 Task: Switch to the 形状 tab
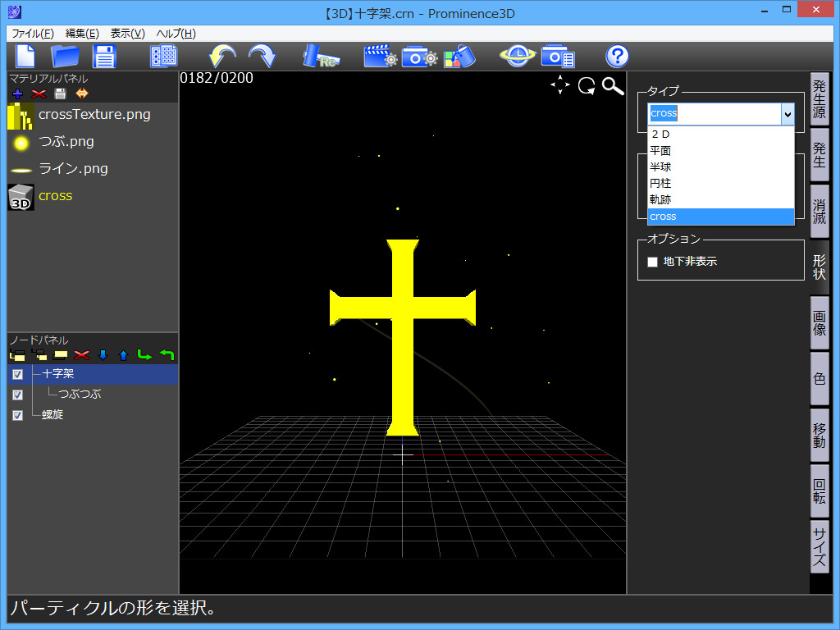(x=819, y=267)
